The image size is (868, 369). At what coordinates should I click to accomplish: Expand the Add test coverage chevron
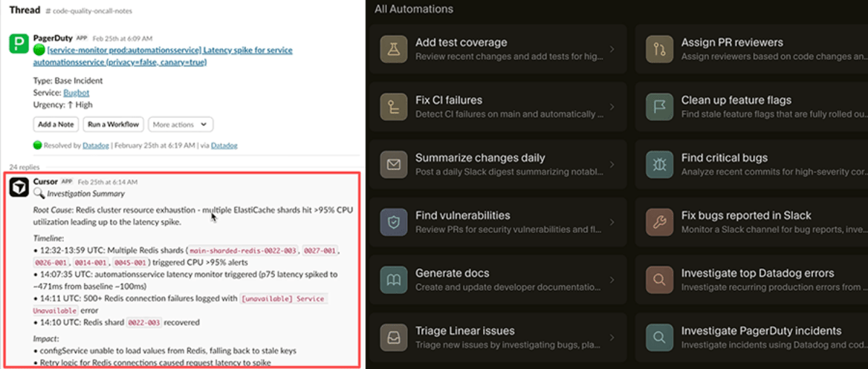(x=612, y=49)
